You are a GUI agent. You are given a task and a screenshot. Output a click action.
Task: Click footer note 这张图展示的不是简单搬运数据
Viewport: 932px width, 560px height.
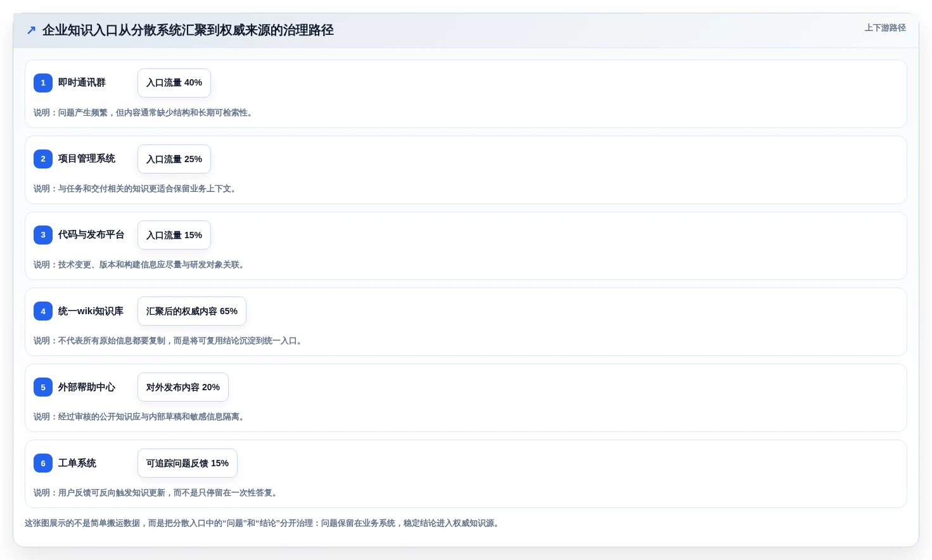coord(263,523)
